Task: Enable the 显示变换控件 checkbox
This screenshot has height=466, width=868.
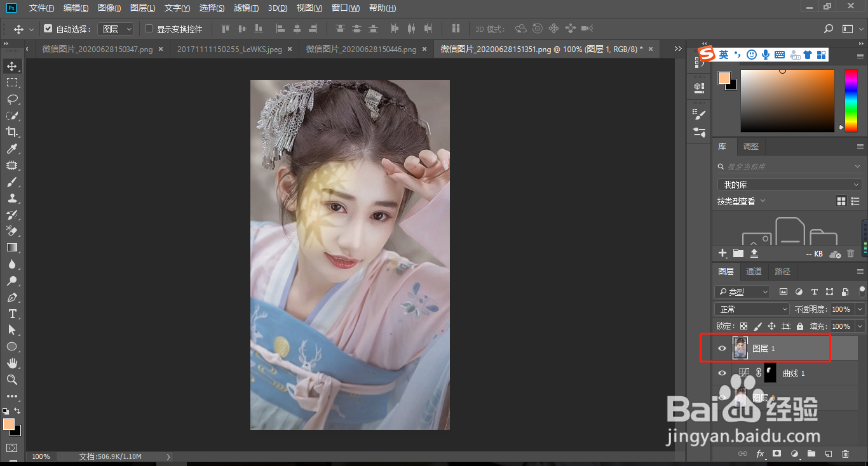Action: point(149,29)
